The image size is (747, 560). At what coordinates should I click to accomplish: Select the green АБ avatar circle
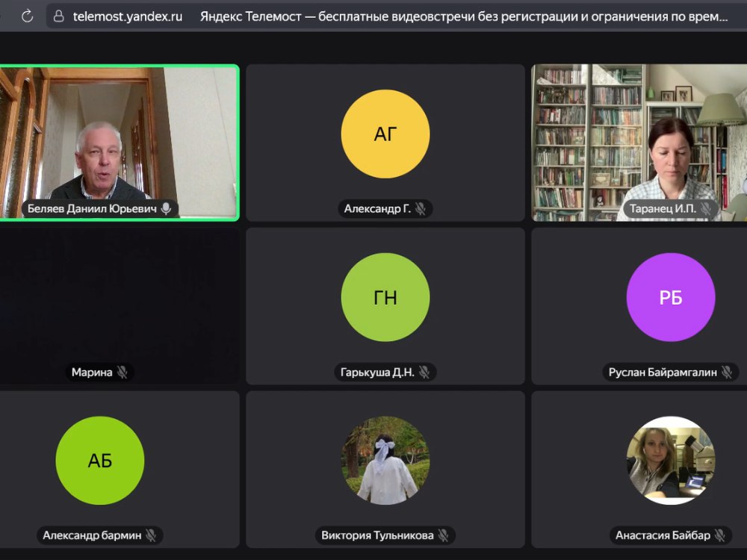click(x=100, y=461)
